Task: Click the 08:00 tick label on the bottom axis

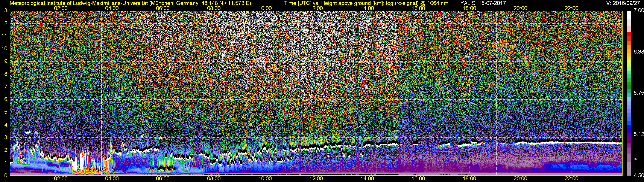Action: coord(214,179)
